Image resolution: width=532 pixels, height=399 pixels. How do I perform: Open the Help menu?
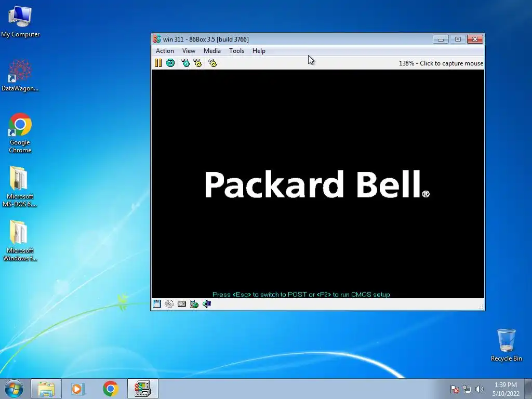point(259,51)
